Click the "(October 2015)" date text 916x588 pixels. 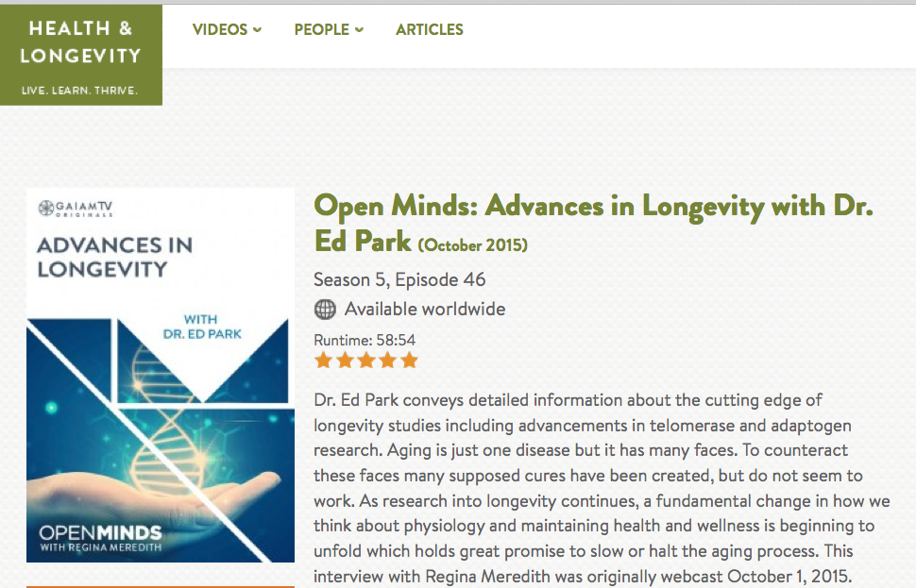[x=472, y=245]
